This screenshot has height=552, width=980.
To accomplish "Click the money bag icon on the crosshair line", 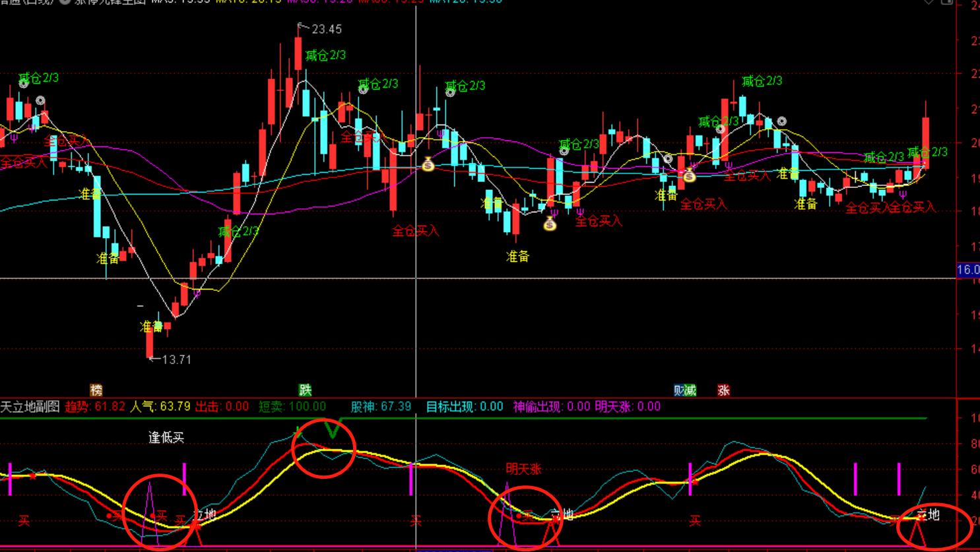I will (x=428, y=164).
